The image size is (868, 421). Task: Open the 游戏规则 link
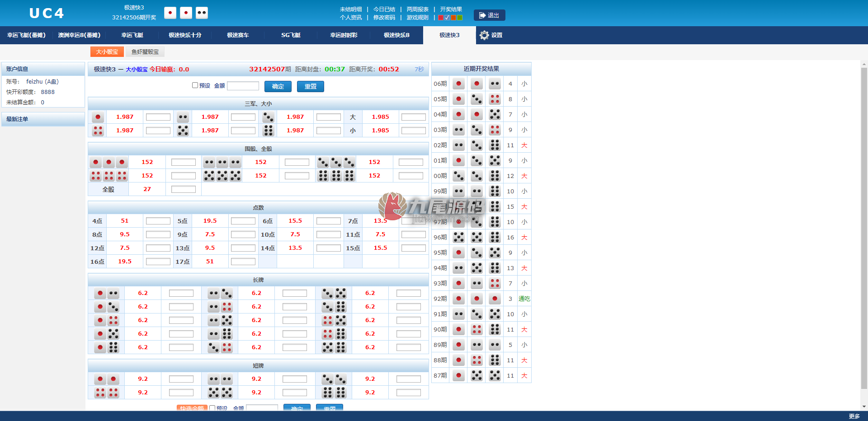tap(418, 18)
